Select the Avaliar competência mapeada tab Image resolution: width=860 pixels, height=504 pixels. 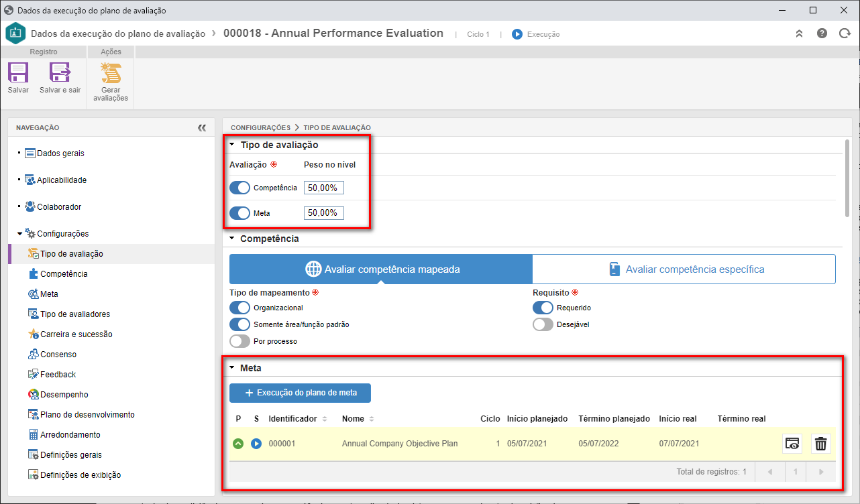point(381,269)
